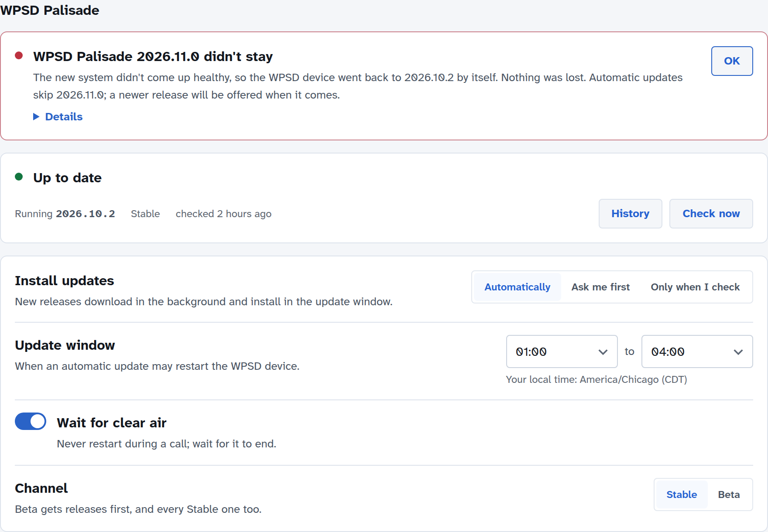Switch channel to Stable
Viewport: 768px width, 532px height.
[682, 494]
